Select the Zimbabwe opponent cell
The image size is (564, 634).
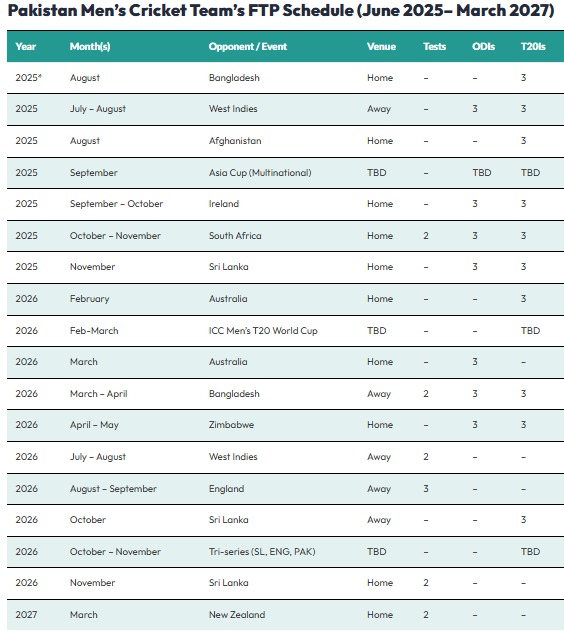click(231, 425)
